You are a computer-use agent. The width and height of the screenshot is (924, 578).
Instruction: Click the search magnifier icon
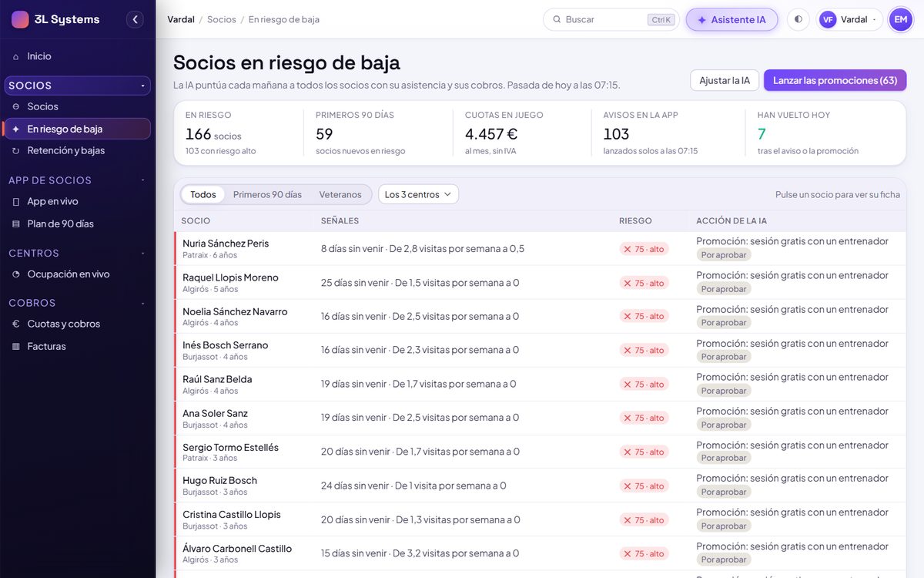556,19
